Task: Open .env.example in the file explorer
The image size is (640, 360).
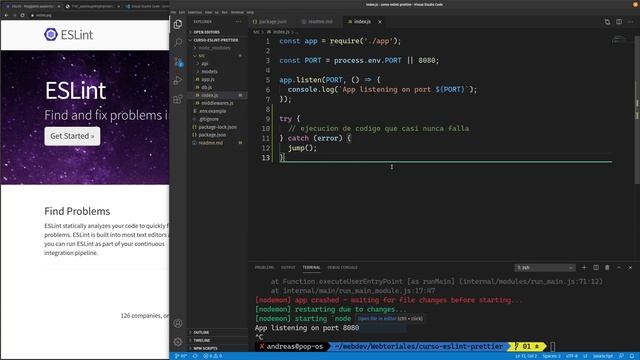Action: [x=218, y=111]
